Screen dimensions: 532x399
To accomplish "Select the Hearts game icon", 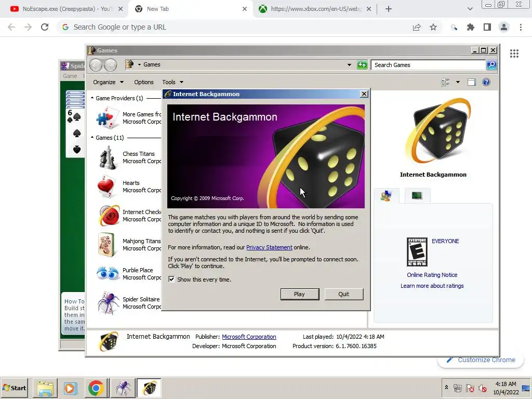I will click(107, 187).
